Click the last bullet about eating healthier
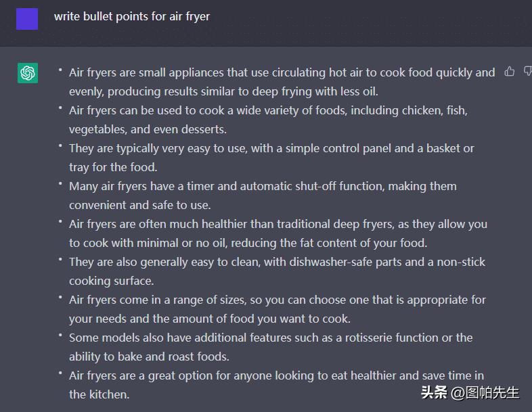Viewport: 532px width, 412px height. 276,375
